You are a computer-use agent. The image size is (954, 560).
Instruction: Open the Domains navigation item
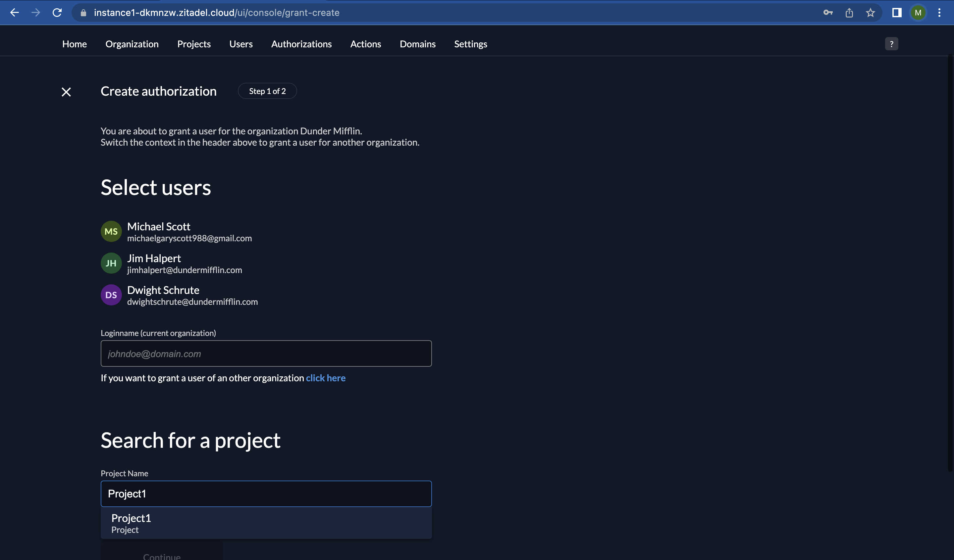point(417,43)
